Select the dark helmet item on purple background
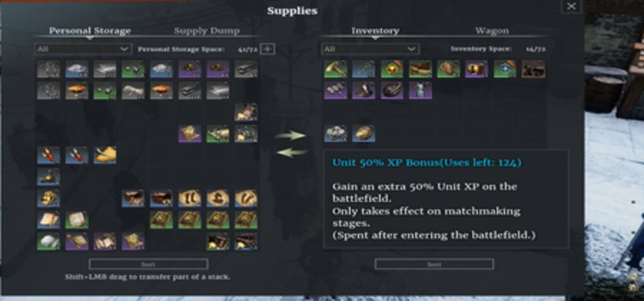 392,90
